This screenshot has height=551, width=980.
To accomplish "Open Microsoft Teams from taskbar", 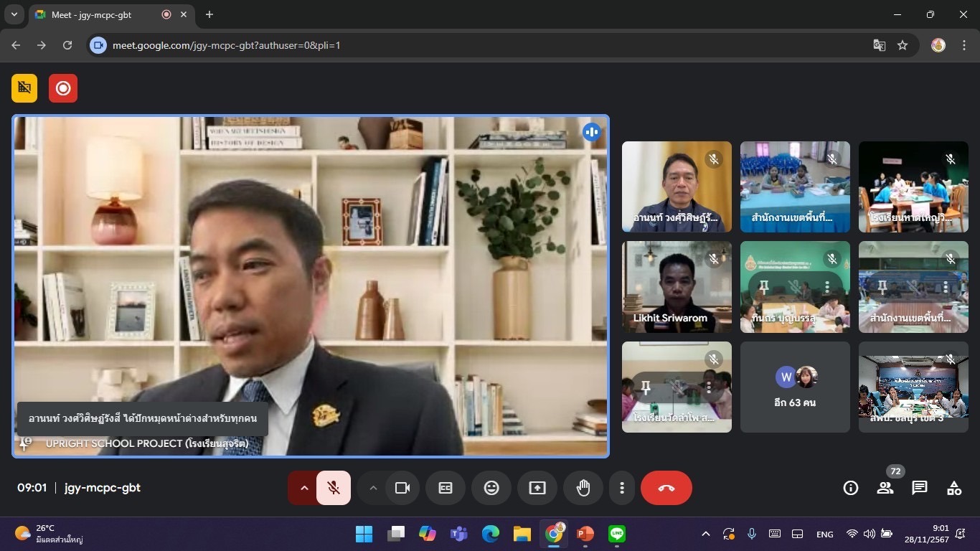I will click(459, 534).
